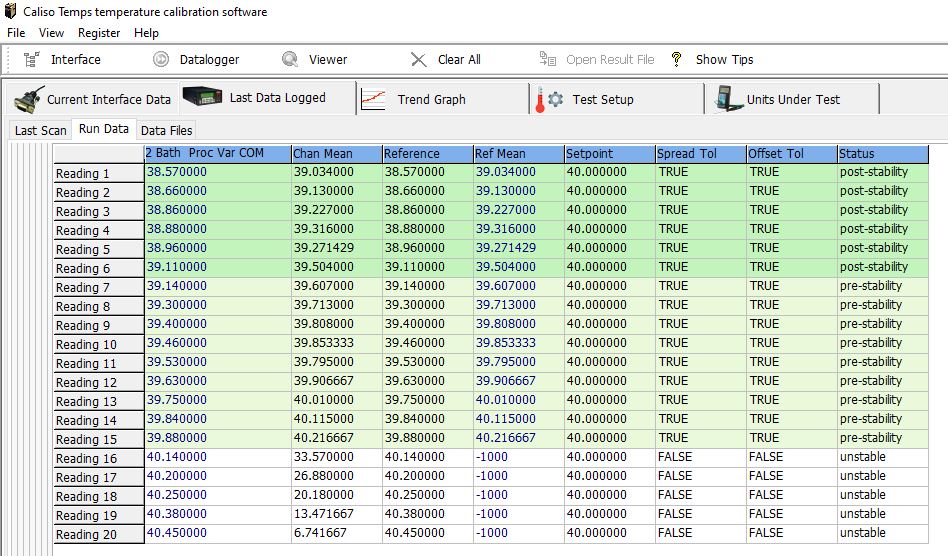Click Setpoint cell in Reading 12 row
Viewport: 948px width, 556px height.
tap(609, 381)
